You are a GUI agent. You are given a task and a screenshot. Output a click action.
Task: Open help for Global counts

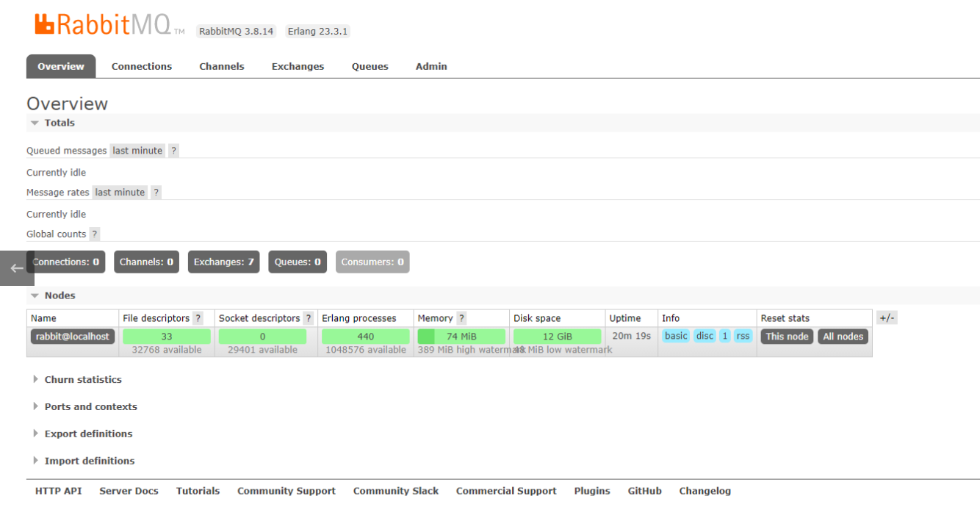(94, 234)
